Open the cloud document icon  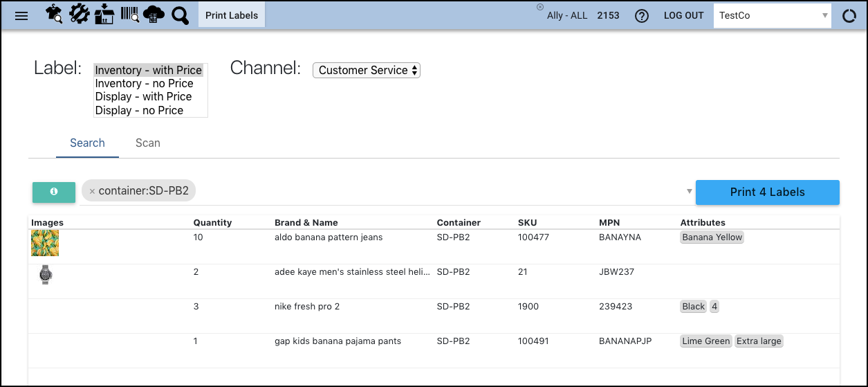point(154,15)
